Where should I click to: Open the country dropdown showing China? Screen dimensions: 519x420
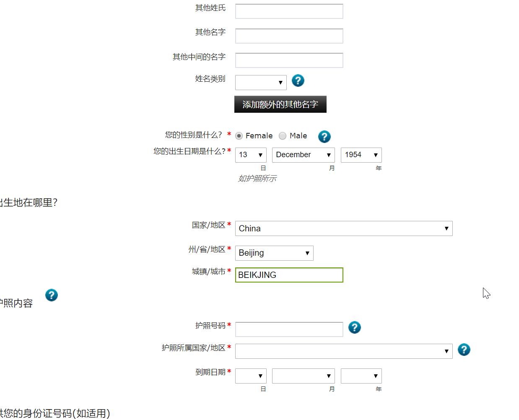tap(343, 228)
